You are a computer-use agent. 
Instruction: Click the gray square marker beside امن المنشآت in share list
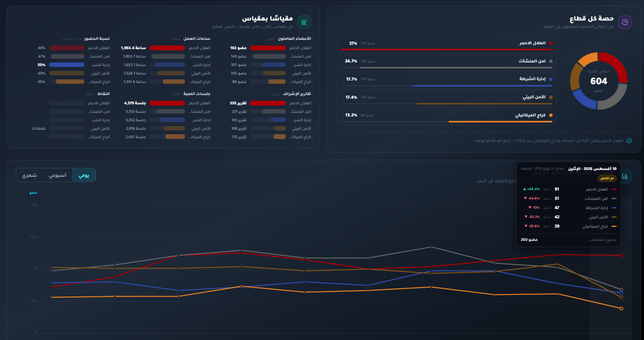point(551,61)
